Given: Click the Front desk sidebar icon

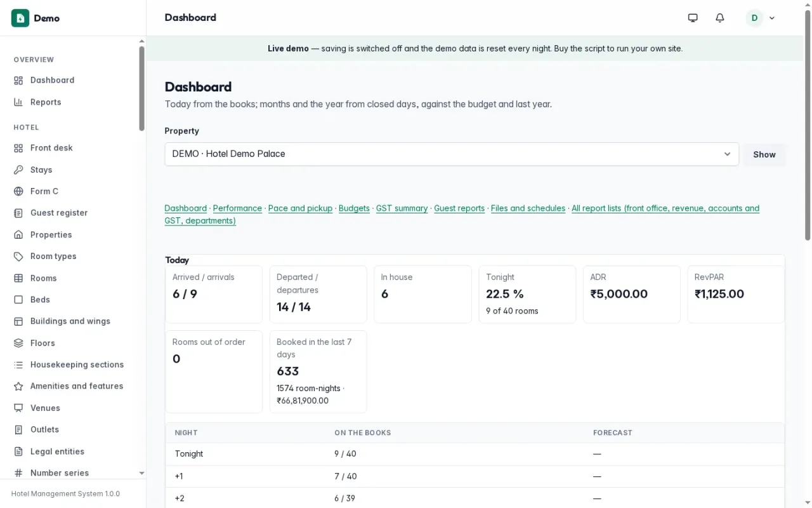Looking at the screenshot, I should tap(18, 148).
